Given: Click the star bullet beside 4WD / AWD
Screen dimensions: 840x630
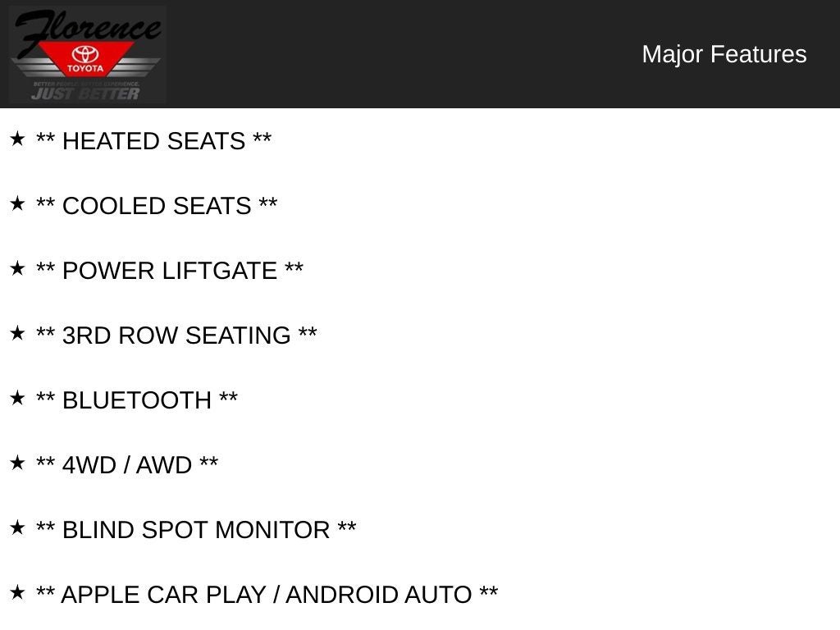Looking at the screenshot, I should (17, 463).
